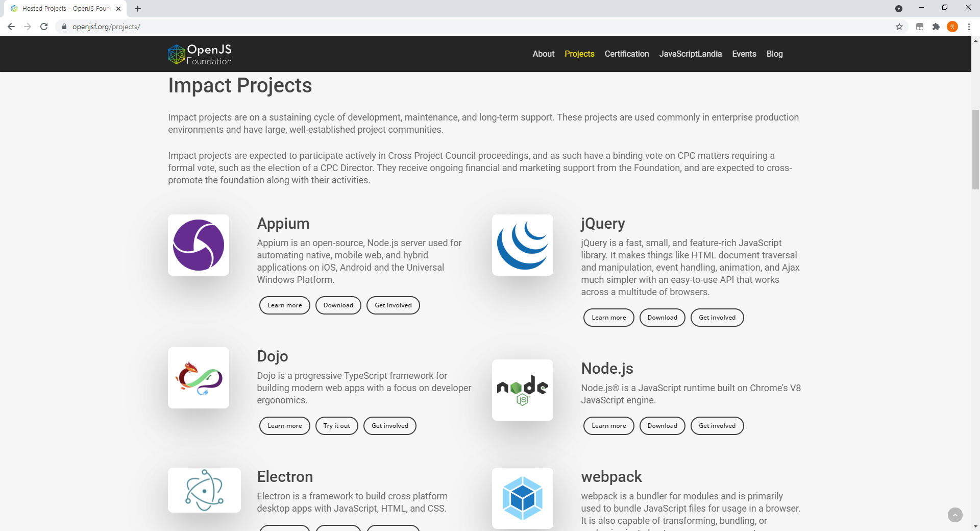Click the webpack cube logo
Screen dimensions: 980x531
523,498
